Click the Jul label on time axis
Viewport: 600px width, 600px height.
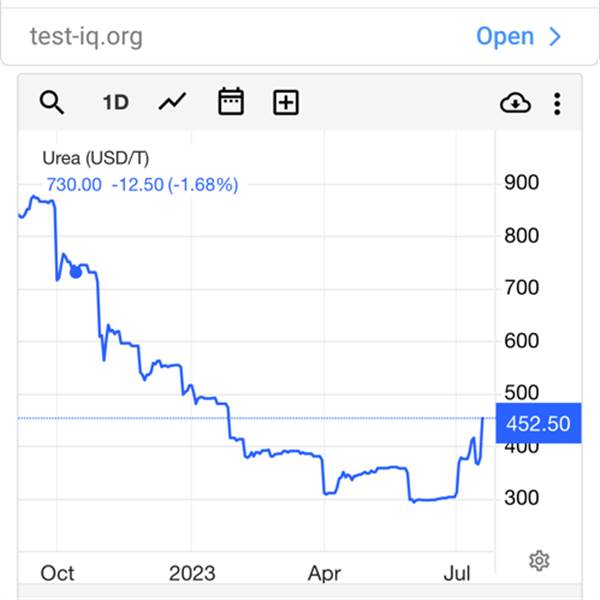click(x=457, y=573)
